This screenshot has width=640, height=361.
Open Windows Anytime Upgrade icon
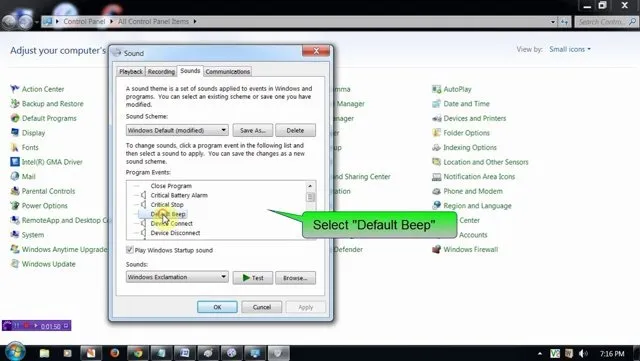[x=15, y=250]
